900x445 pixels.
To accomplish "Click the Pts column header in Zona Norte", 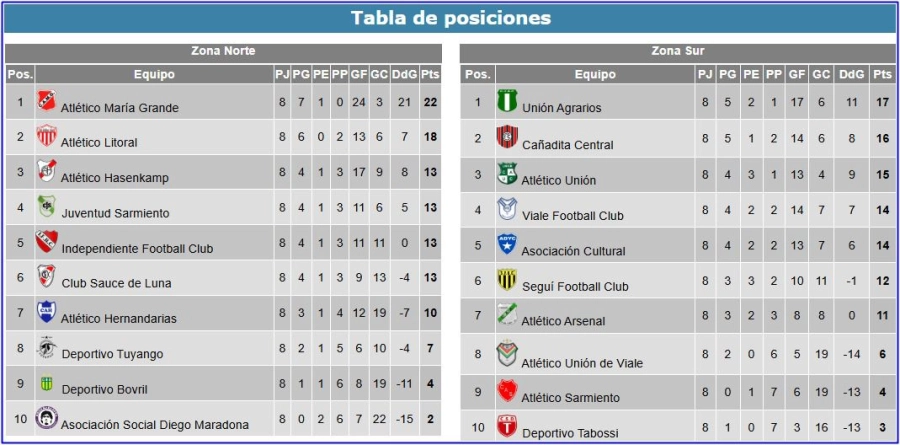I will pos(430,74).
